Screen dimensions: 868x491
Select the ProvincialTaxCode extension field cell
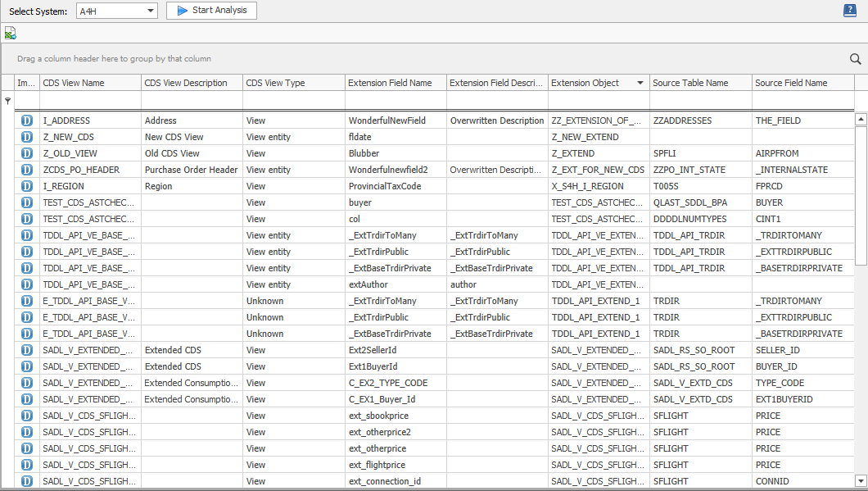(x=394, y=186)
